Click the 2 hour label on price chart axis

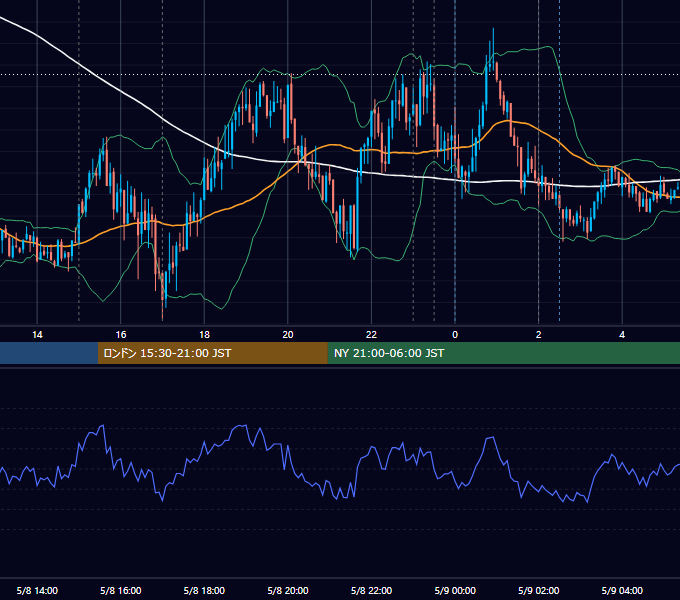click(x=538, y=335)
